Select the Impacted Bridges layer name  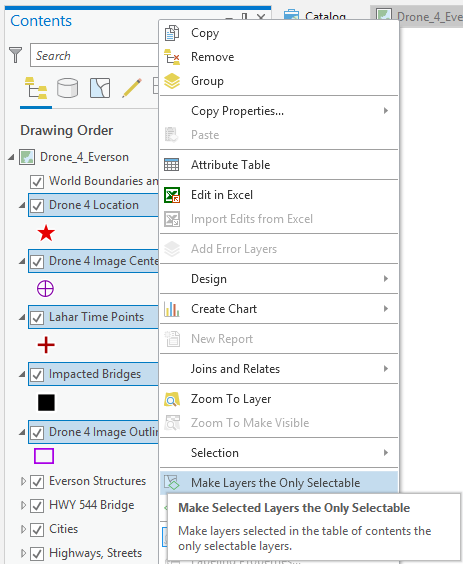(x=95, y=374)
